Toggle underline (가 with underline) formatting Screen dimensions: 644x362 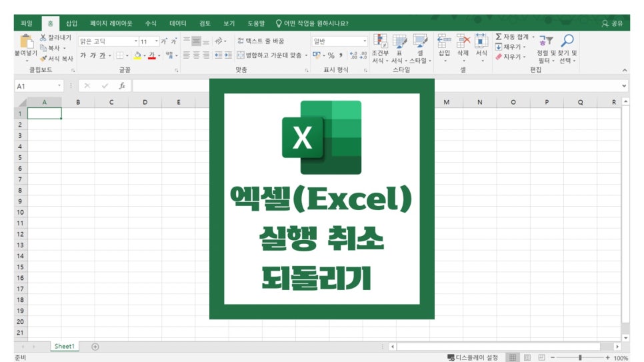click(x=102, y=55)
